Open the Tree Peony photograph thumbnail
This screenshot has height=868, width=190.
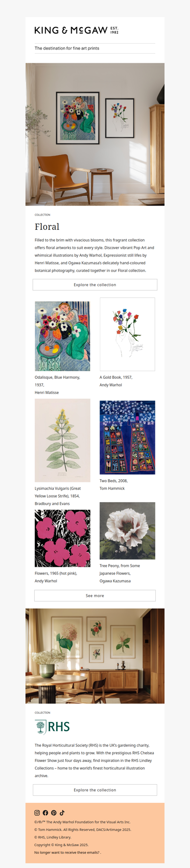tap(127, 531)
